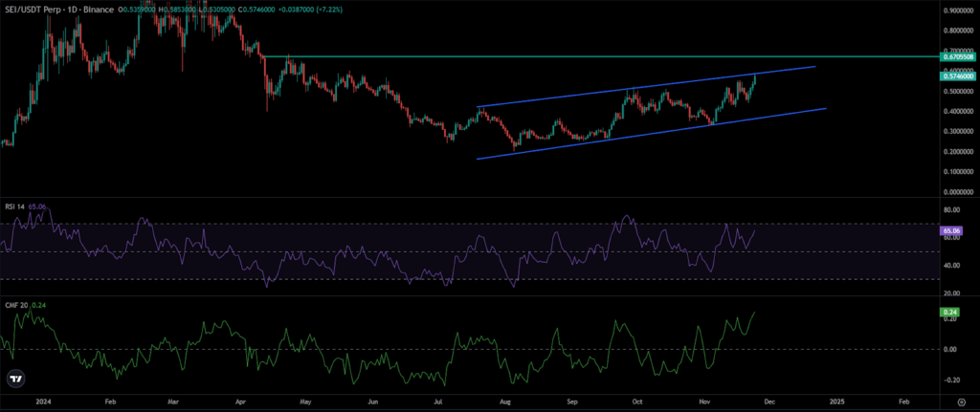The height and width of the screenshot is (412, 980).
Task: Click the +0.0387000 change value
Action: [x=296, y=10]
